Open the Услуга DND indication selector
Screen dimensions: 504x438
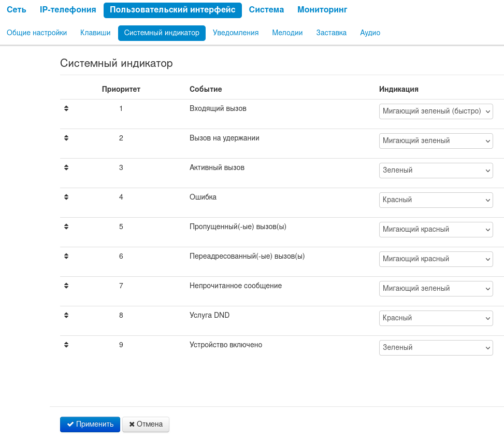[436, 318]
